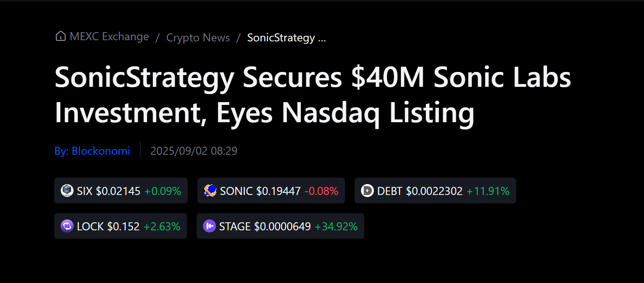Viewport: 644px width, 283px height.
Task: Open the MEXC Exchange breadcrumb link
Action: click(x=109, y=37)
